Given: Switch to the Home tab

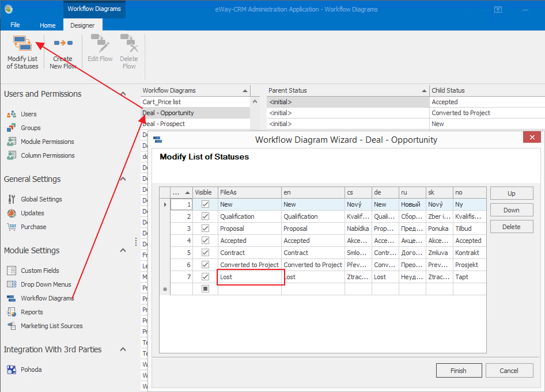Looking at the screenshot, I should (x=48, y=25).
